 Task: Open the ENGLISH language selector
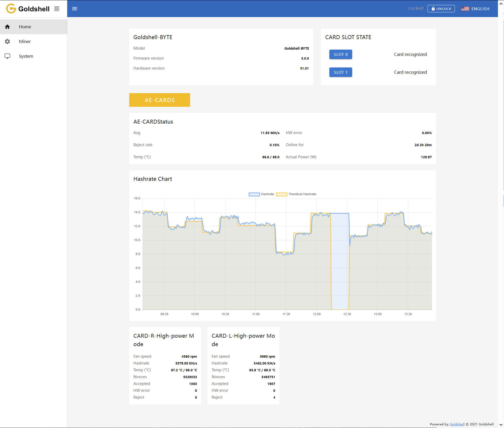(x=475, y=9)
